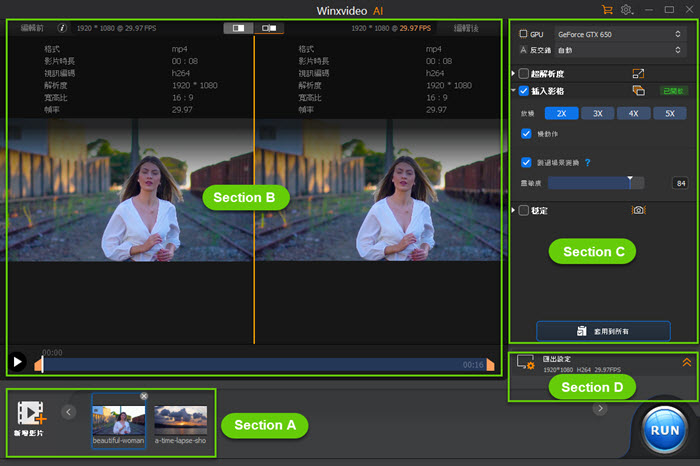Enable the 超解析度 Super Resolution checkbox
Image resolution: width=700 pixels, height=466 pixels.
(524, 74)
